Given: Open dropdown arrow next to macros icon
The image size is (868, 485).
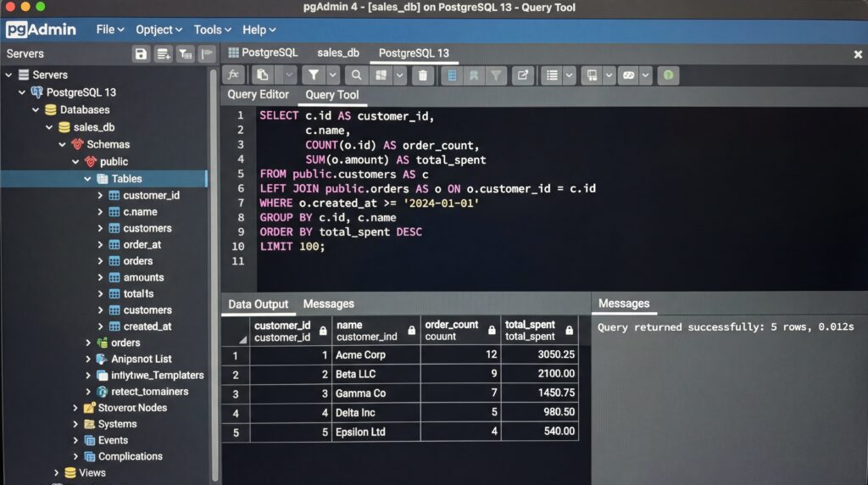Looking at the screenshot, I should (x=645, y=75).
